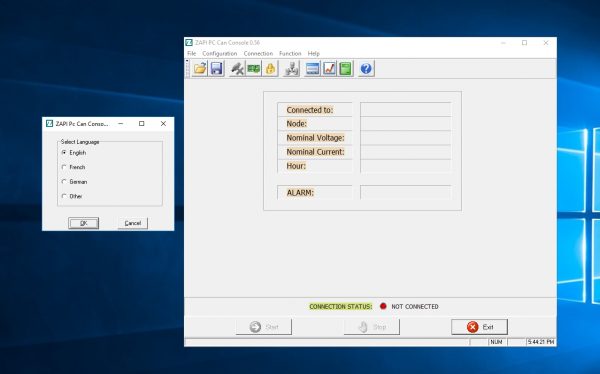Image resolution: width=600 pixels, height=374 pixels.
Task: Click NUM indicator in status bar
Action: [496, 342]
